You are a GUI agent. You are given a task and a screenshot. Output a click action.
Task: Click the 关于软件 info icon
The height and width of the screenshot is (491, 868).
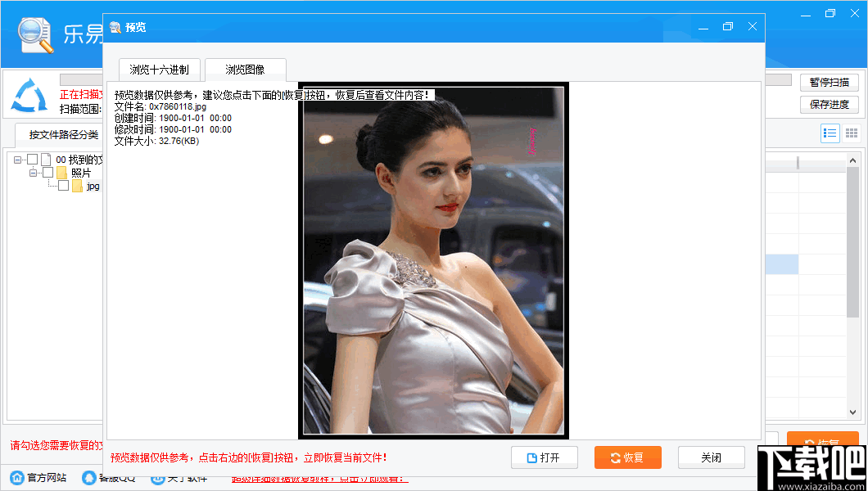coord(156,477)
